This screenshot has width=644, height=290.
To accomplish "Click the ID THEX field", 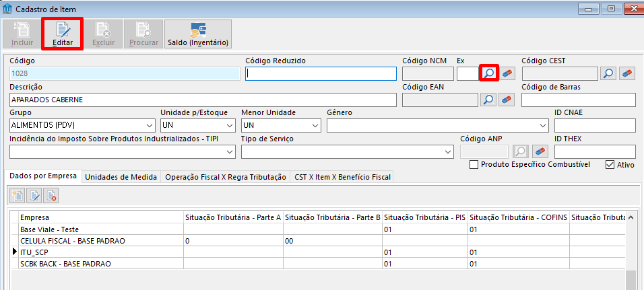I will pos(595,152).
